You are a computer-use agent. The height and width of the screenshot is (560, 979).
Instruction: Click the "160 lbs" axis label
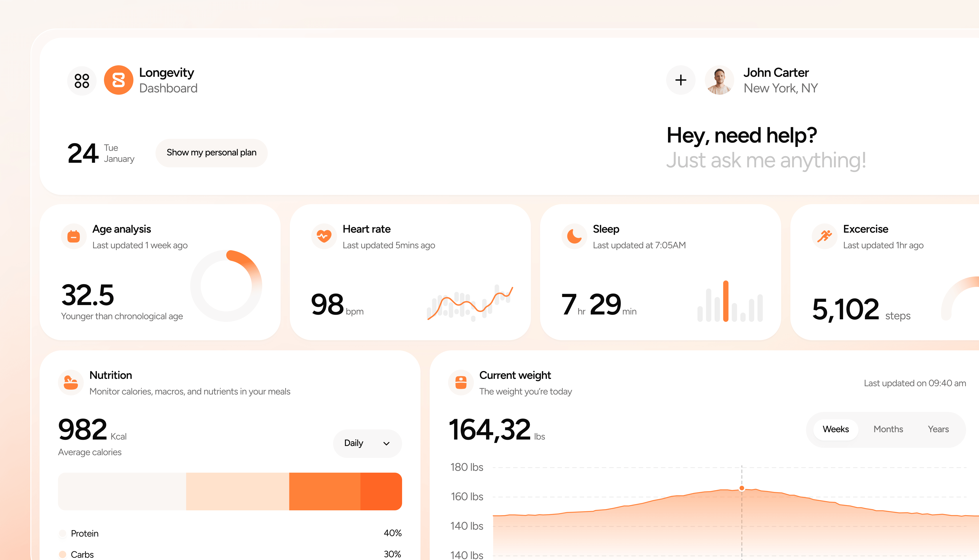(x=466, y=497)
